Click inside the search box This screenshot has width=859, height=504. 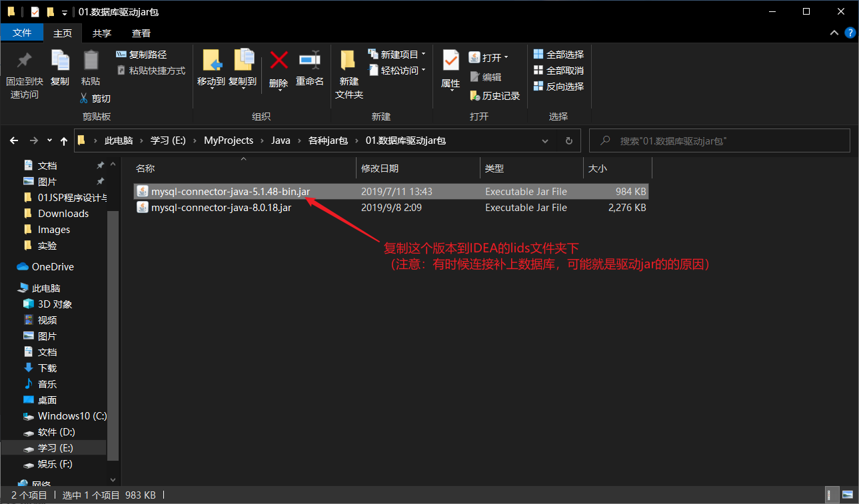[x=720, y=140]
